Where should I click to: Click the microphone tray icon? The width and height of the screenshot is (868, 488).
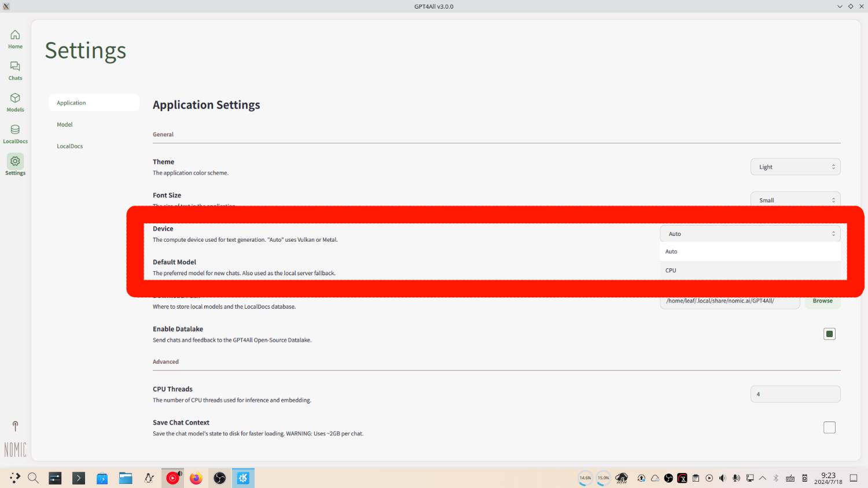736,478
